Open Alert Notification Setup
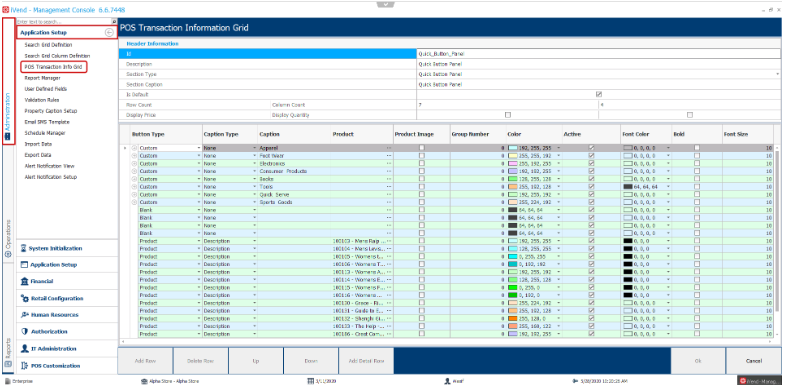This screenshot has width=791, height=385. (x=51, y=177)
